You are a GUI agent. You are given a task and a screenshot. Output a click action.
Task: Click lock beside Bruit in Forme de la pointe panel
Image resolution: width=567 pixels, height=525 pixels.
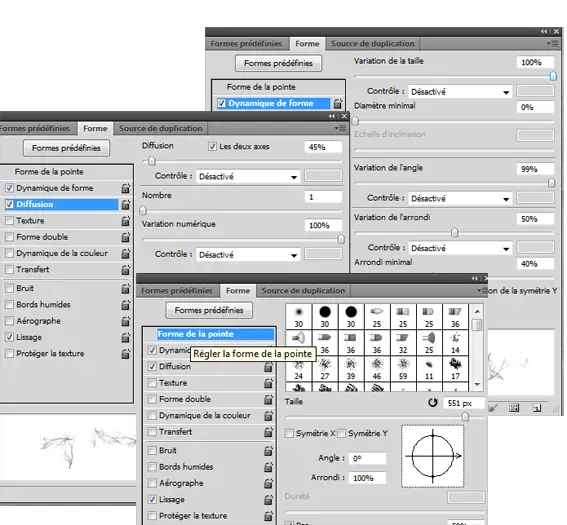tap(268, 451)
